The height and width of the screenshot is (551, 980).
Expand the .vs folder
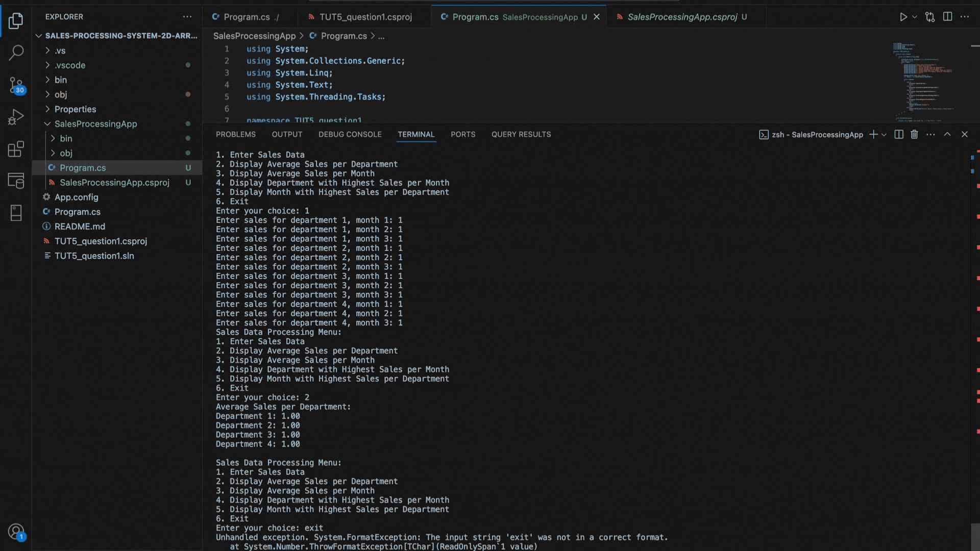pyautogui.click(x=117, y=51)
